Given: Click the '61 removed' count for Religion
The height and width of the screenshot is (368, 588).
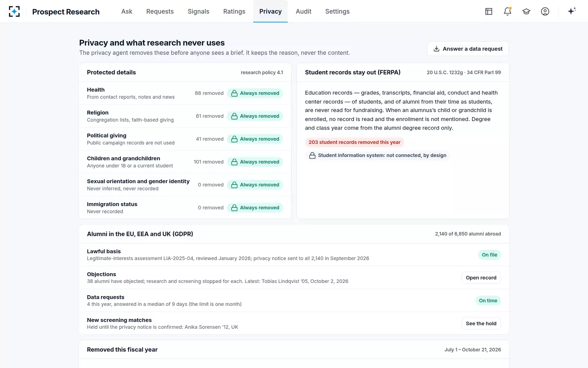Looking at the screenshot, I should pyautogui.click(x=209, y=116).
